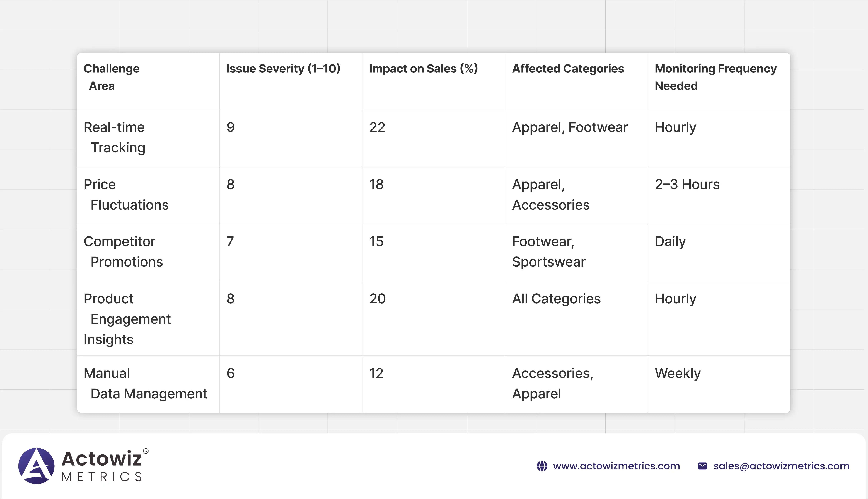Image resolution: width=868 pixels, height=499 pixels.
Task: Click the globe icon beside the website
Action: click(x=542, y=466)
